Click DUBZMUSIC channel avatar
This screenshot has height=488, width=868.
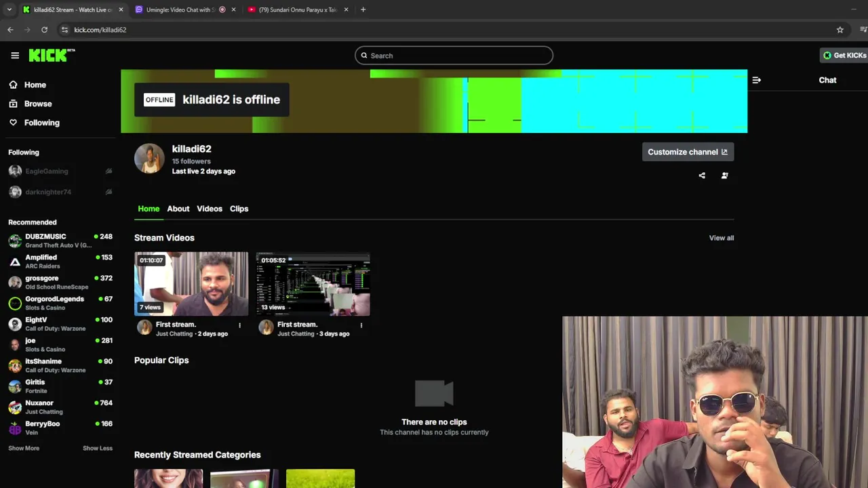15,241
